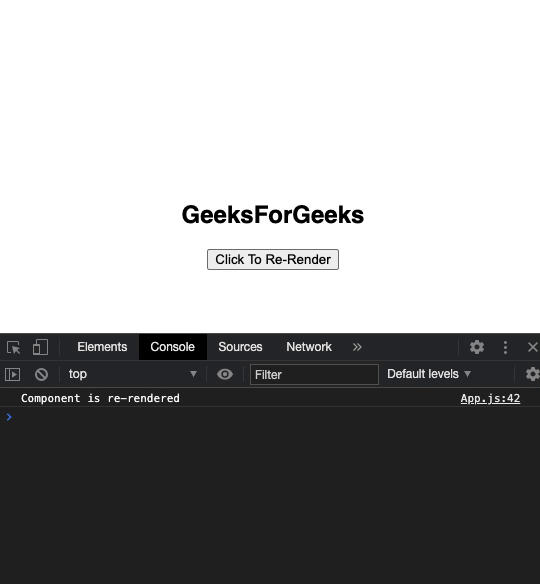Expand the top context dropdown

(132, 374)
